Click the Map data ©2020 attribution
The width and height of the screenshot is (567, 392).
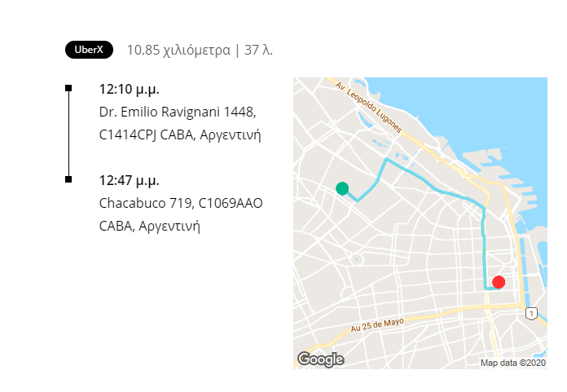pyautogui.click(x=512, y=363)
